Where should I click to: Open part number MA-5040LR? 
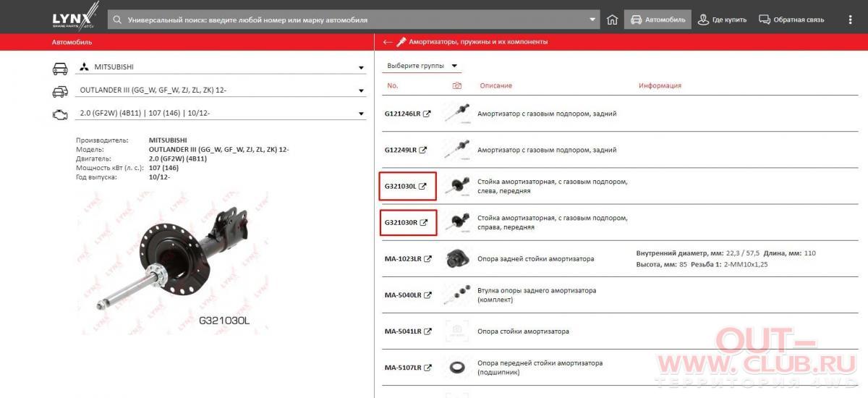408,295
